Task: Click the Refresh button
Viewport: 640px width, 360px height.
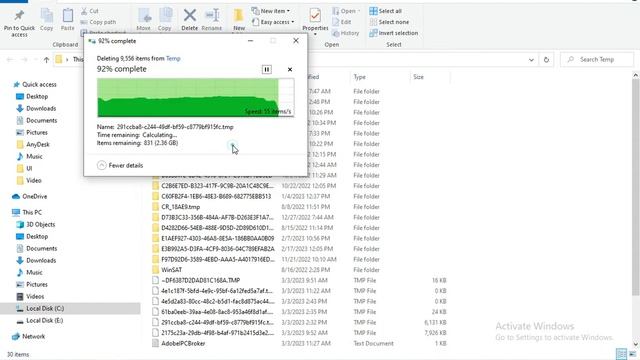Action: [546, 60]
